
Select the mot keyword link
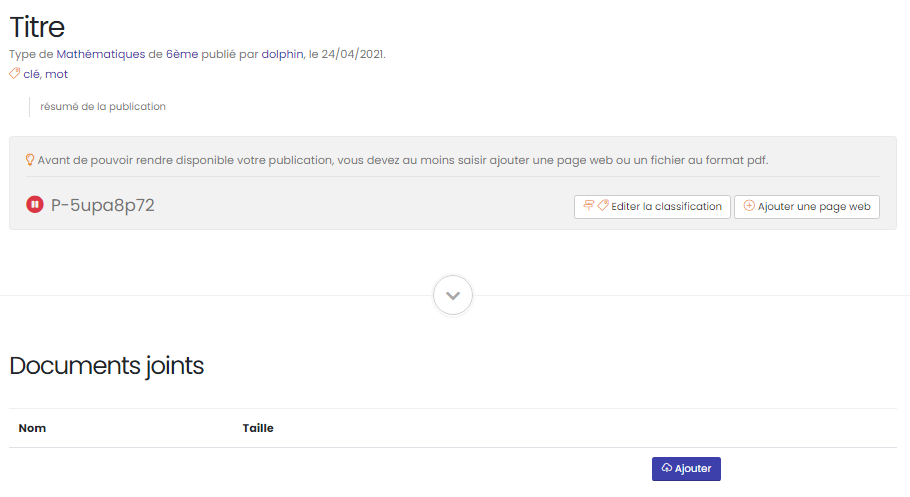pos(57,74)
